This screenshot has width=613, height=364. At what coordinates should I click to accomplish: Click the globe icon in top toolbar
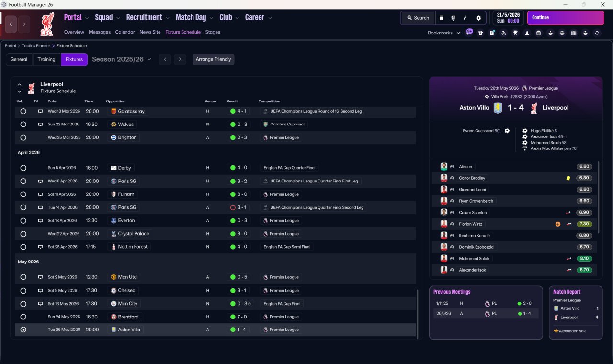click(x=453, y=18)
